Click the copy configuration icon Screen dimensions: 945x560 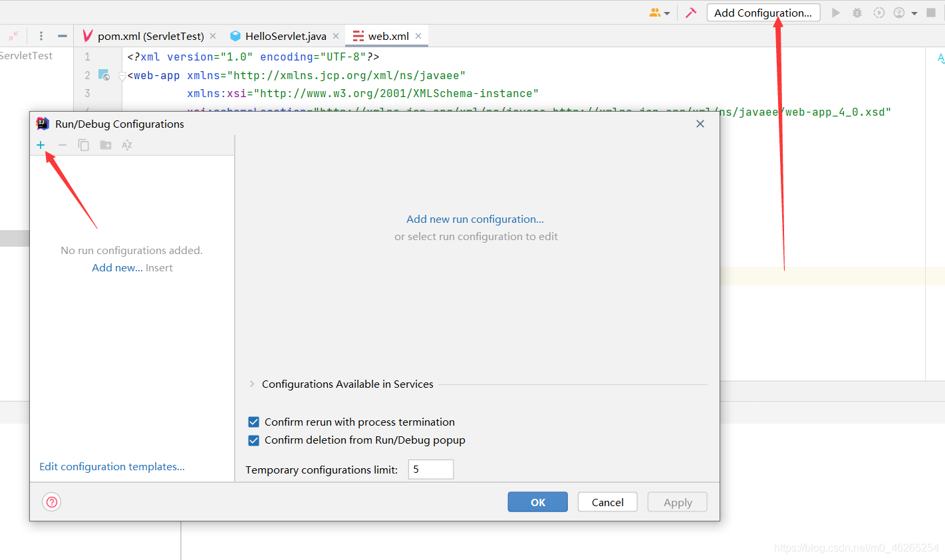click(x=84, y=145)
